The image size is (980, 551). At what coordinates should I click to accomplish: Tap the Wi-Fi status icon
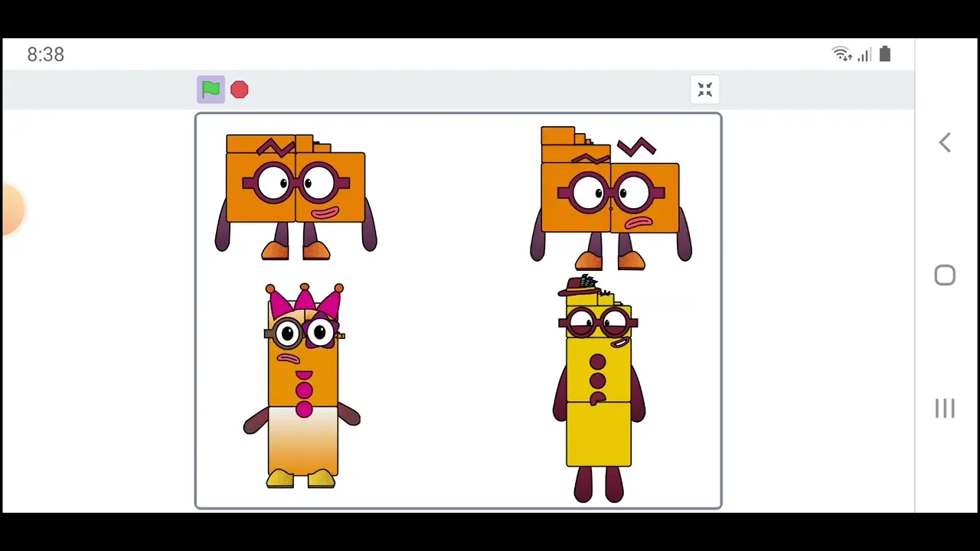point(842,54)
